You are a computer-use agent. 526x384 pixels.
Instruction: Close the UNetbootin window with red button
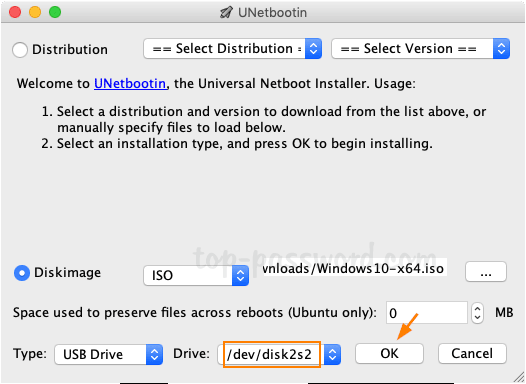[15, 12]
